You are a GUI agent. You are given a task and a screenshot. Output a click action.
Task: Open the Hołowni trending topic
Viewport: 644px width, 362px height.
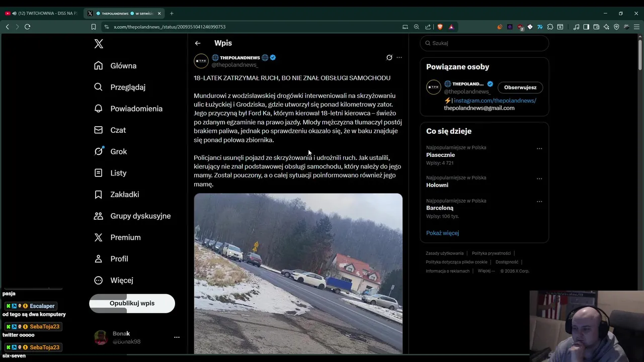coord(437,185)
